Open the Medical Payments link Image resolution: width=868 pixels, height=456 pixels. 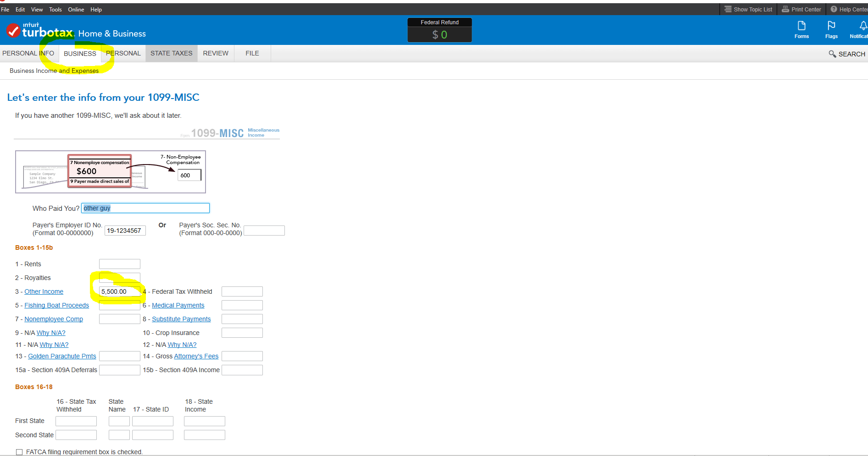click(x=178, y=305)
